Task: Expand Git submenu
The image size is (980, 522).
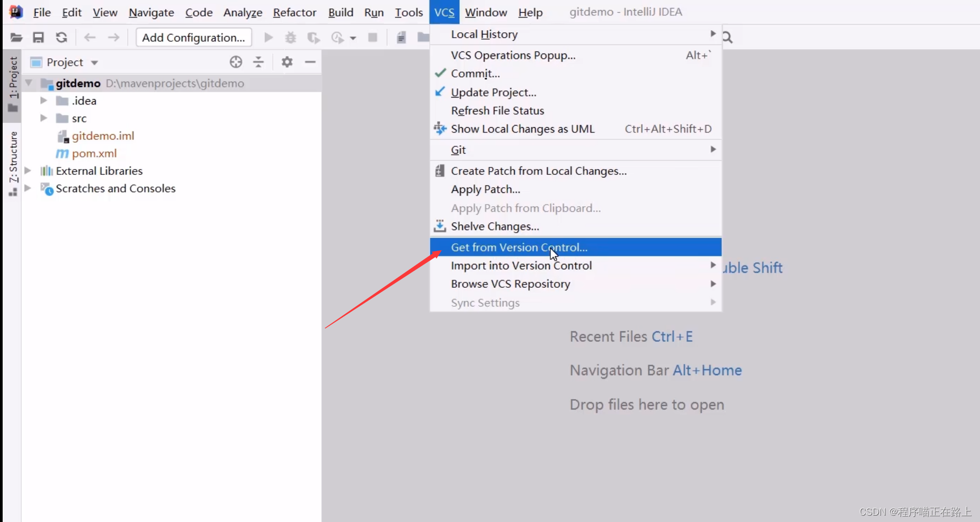Action: [x=576, y=150]
